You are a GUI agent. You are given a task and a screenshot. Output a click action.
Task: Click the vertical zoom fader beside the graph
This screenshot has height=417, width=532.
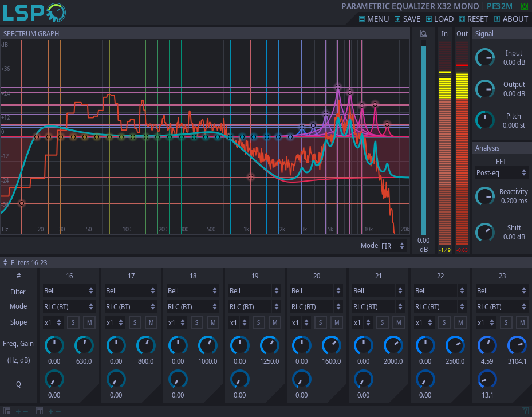click(423, 137)
